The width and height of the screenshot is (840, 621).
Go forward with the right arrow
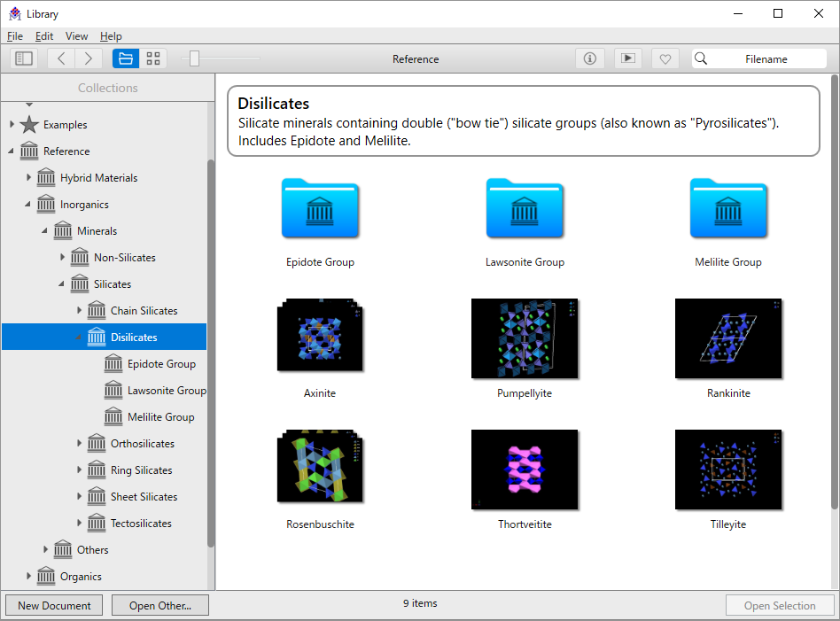coord(89,58)
